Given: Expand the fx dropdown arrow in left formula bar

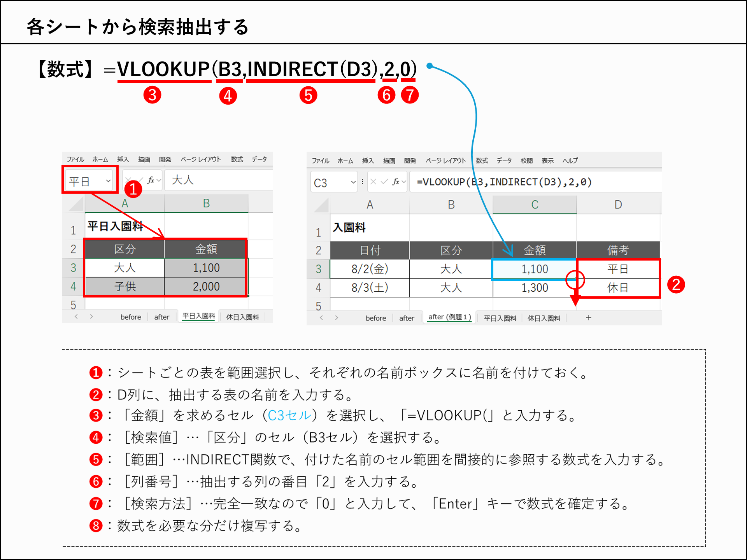Looking at the screenshot, I should click(x=159, y=180).
